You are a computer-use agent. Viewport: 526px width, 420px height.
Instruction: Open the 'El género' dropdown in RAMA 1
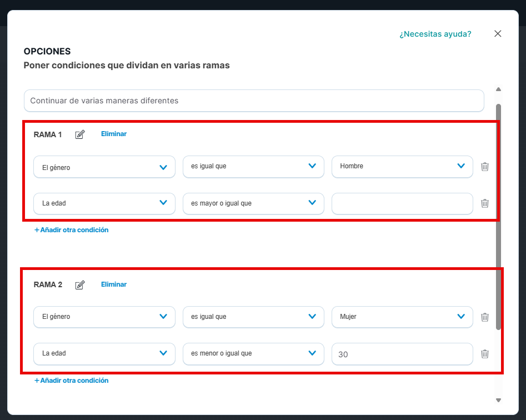click(104, 167)
